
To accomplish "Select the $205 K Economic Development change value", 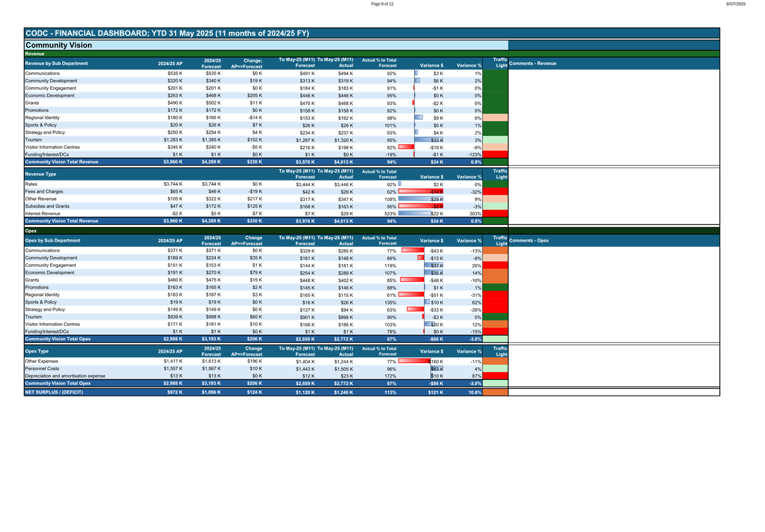I will click(x=255, y=96).
